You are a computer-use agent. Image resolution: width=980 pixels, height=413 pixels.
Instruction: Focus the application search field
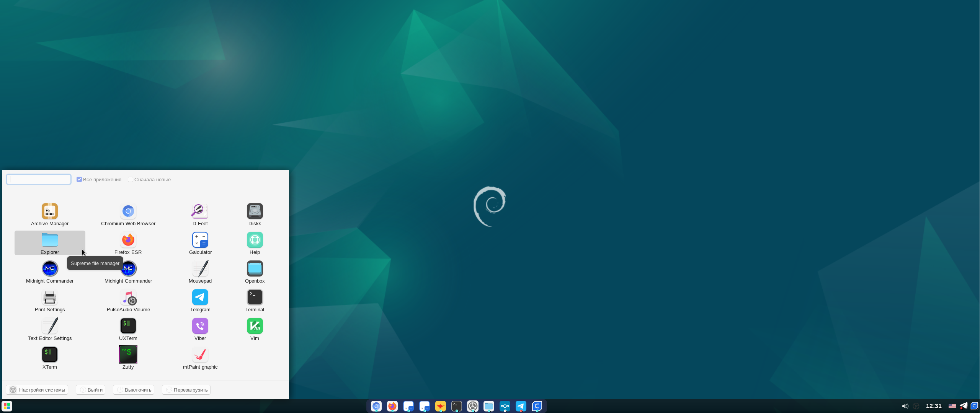pos(39,179)
